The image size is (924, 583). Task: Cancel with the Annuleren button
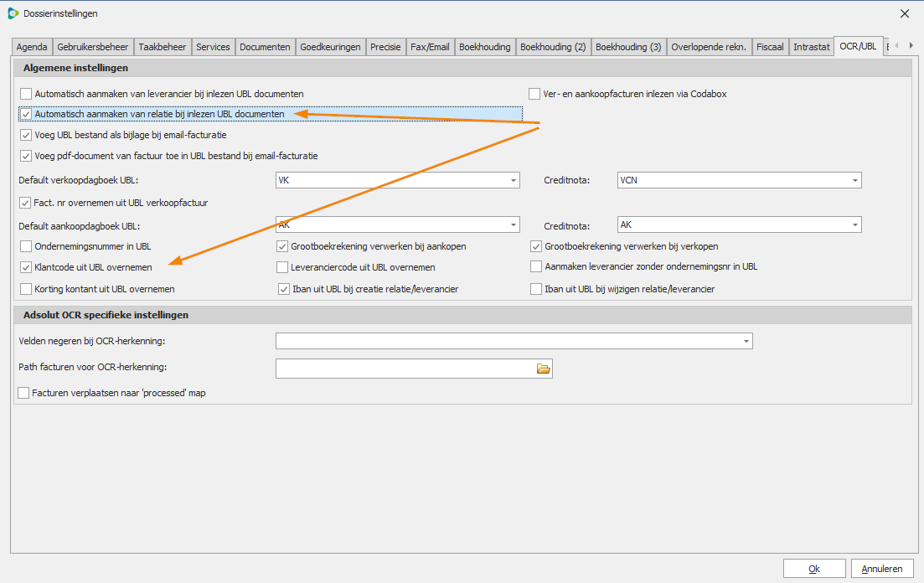882,569
